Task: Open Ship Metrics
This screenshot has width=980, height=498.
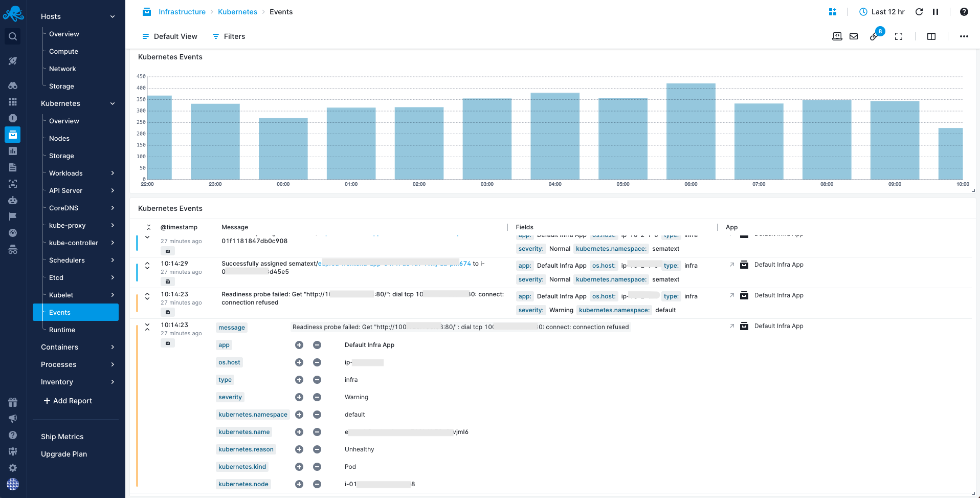Action: [62, 437]
